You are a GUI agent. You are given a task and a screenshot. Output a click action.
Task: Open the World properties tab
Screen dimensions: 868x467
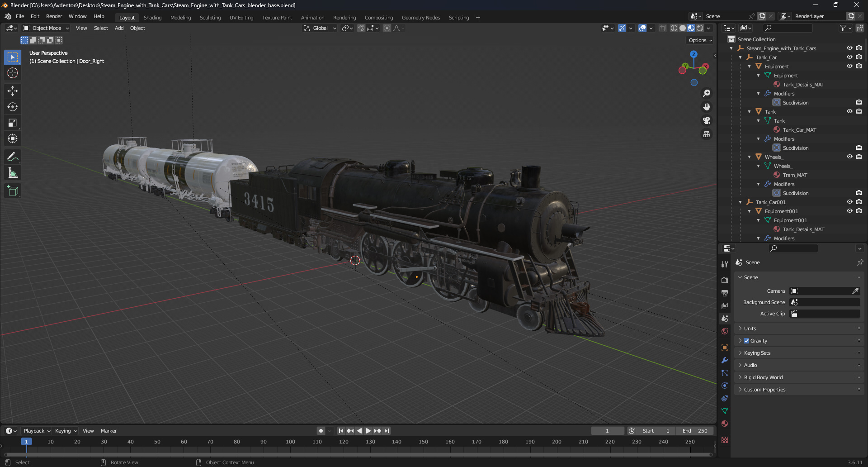(725, 331)
